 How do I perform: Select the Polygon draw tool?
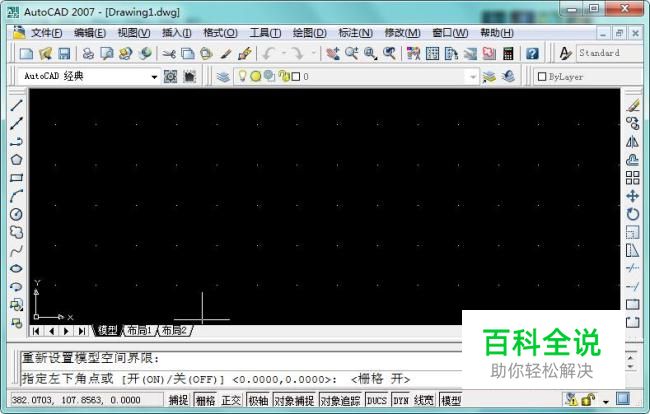click(x=16, y=160)
